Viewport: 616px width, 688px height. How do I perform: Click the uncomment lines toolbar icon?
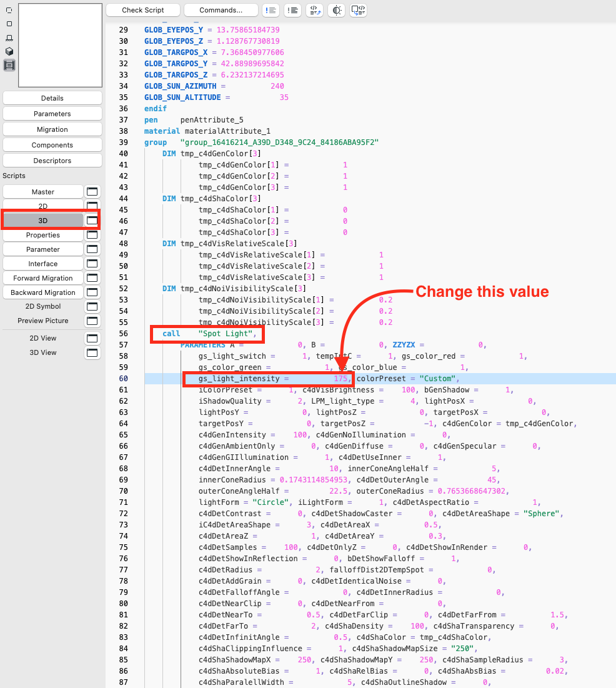[292, 10]
